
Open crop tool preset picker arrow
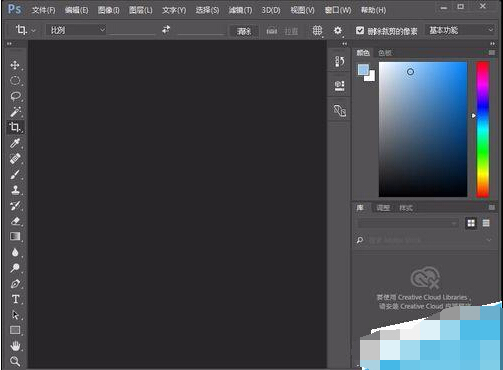33,31
